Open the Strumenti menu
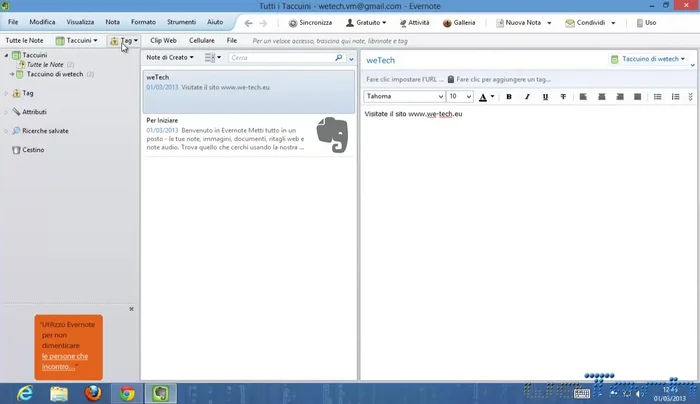Viewport: 700px width, 404px height. point(180,21)
